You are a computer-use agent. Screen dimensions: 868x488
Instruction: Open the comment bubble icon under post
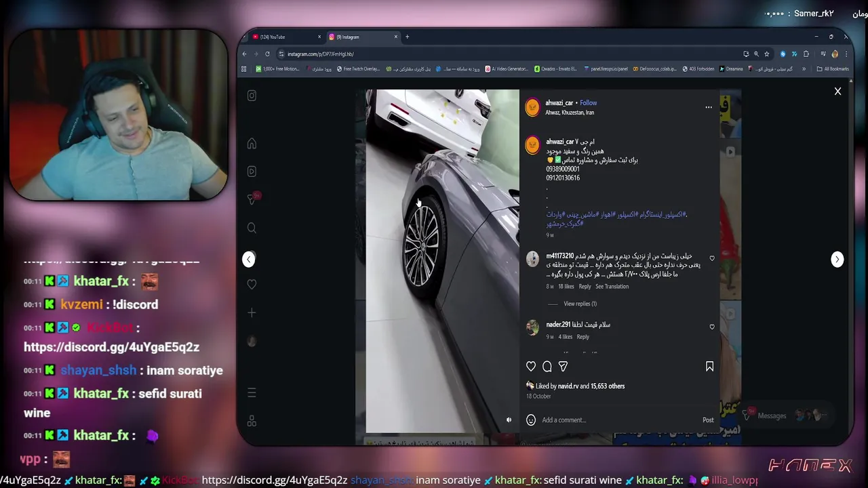point(547,366)
